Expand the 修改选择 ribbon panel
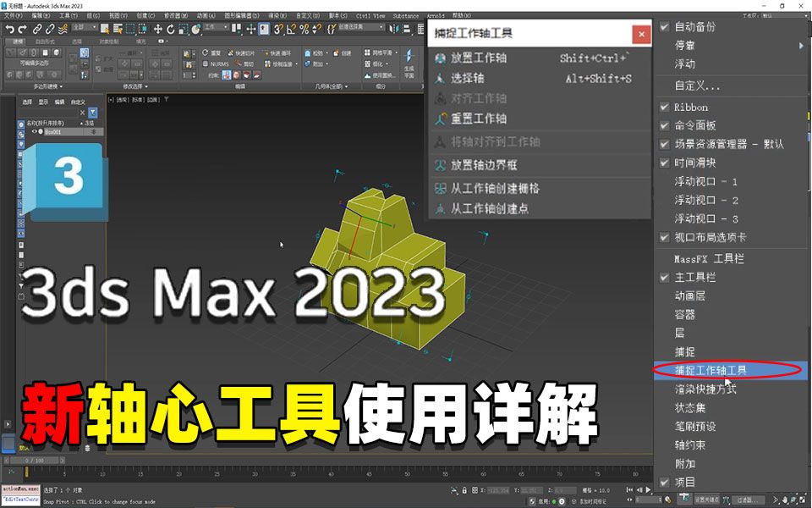This screenshot has height=508, width=812. [135, 86]
